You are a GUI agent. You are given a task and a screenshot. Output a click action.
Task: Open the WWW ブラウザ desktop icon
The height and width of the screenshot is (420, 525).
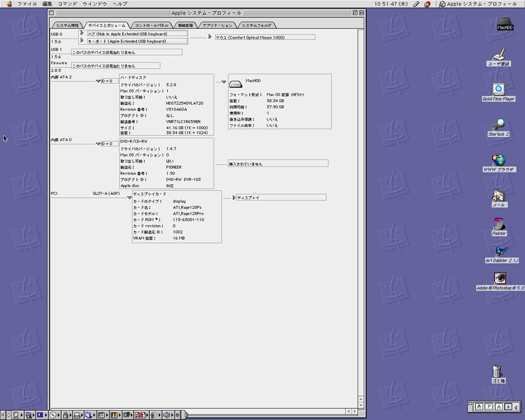coord(499,163)
